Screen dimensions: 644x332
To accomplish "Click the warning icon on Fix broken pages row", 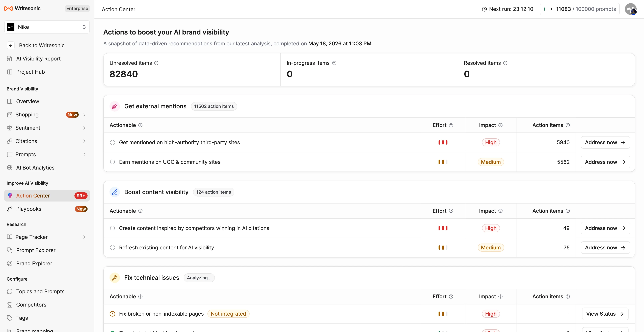I will tap(113, 314).
